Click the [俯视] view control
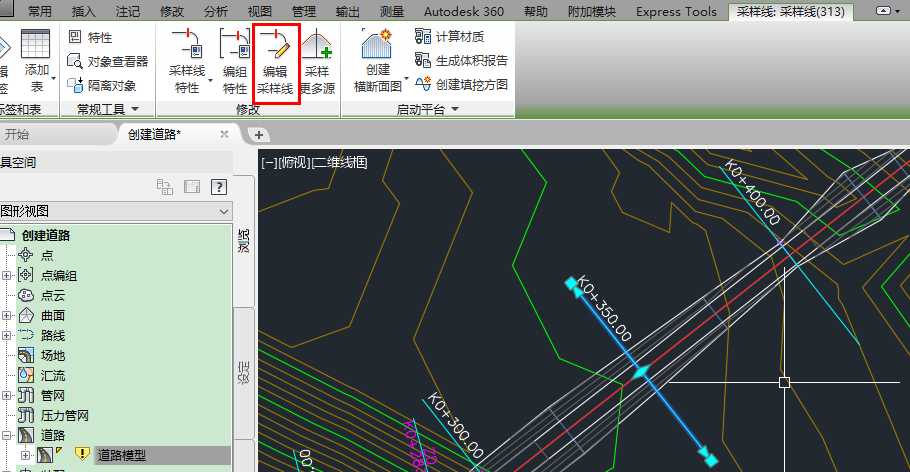 [x=294, y=163]
